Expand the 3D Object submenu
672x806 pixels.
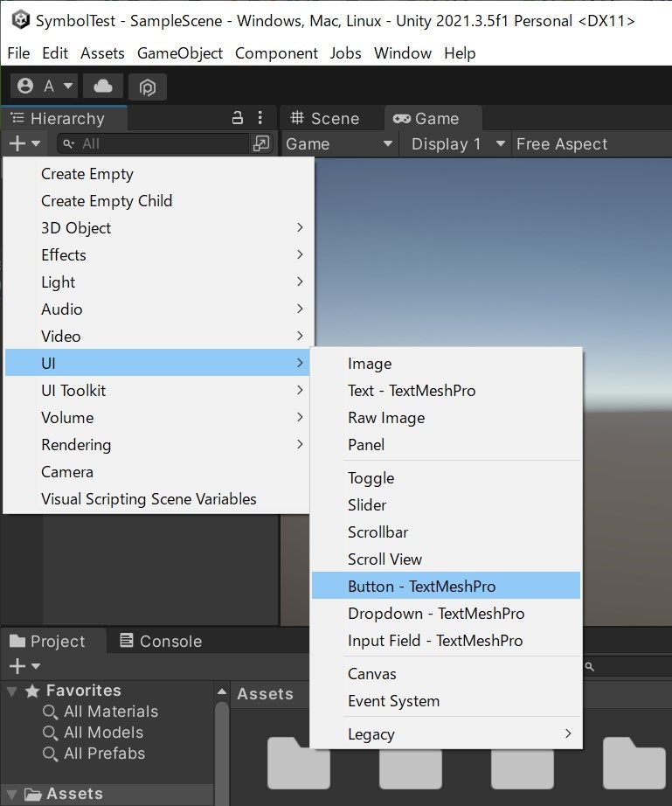(157, 227)
